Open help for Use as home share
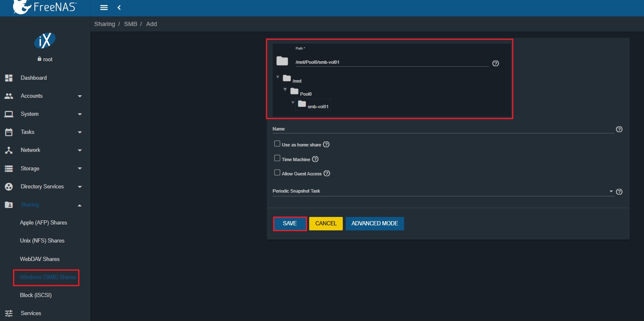 (x=326, y=144)
